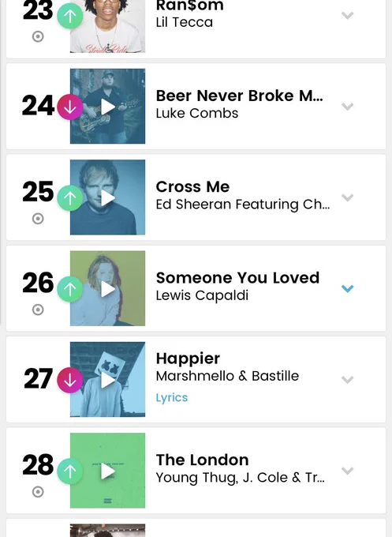Expand details for Beer Never Broke M...
392x537 pixels.
[348, 107]
